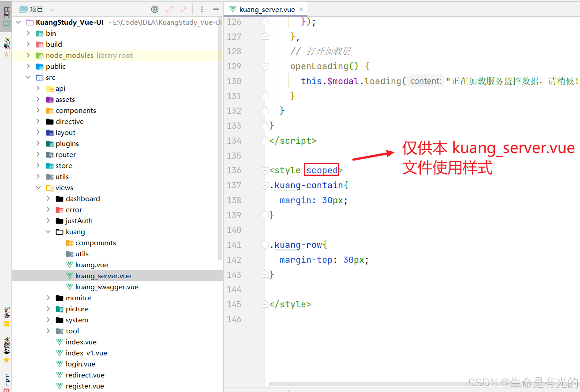Fold the openLoading() method at line 129

click(x=265, y=66)
